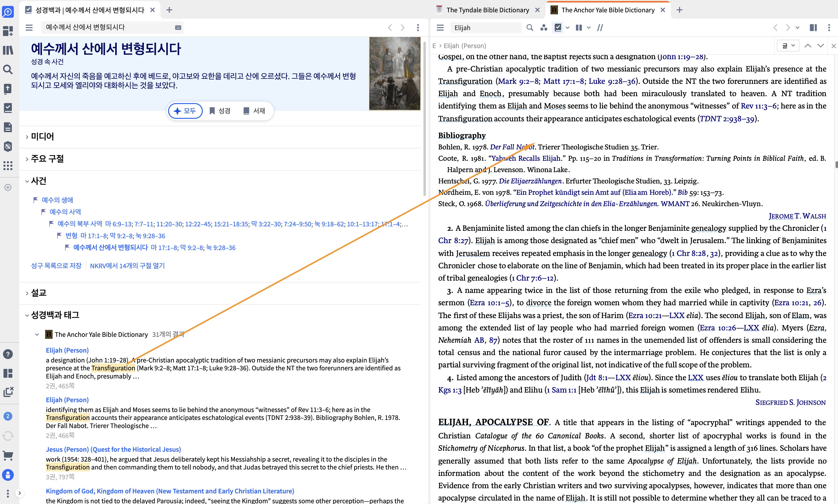Open the sidebar vertical dots menu
This screenshot has height=504, width=838.
click(x=8, y=493)
